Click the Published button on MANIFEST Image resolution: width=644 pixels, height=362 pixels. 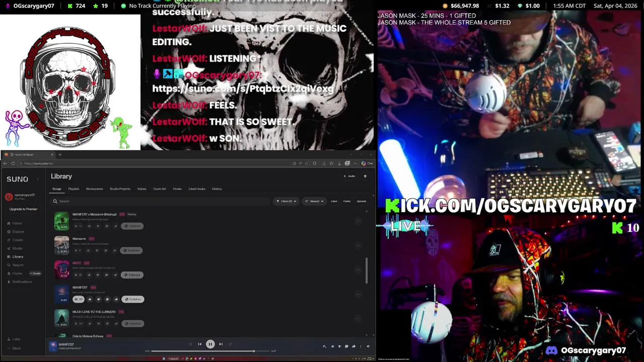133,299
